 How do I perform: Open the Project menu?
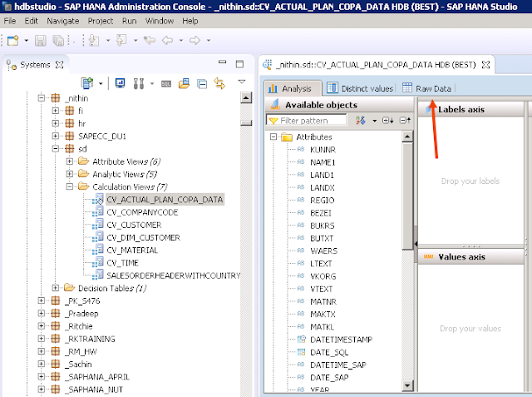101,21
